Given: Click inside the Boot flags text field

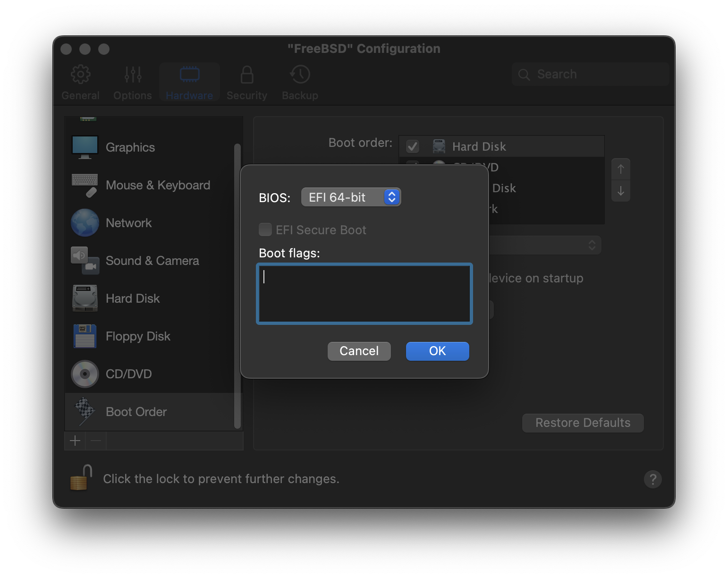Looking at the screenshot, I should pos(364,294).
